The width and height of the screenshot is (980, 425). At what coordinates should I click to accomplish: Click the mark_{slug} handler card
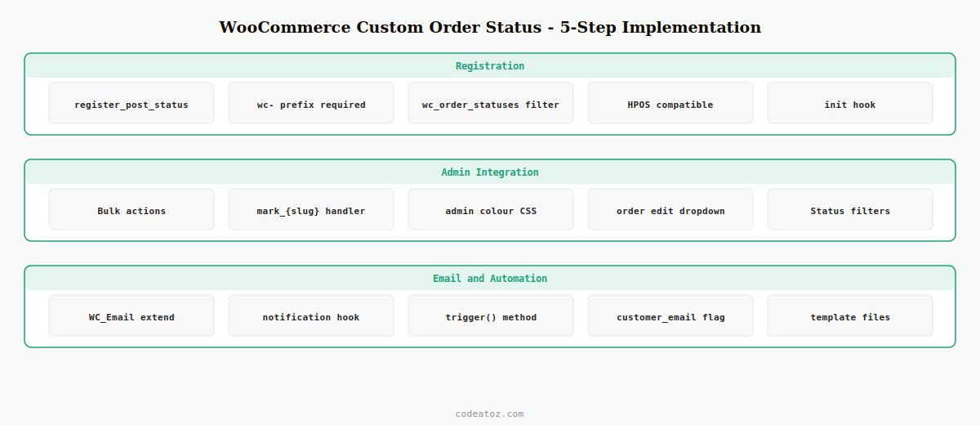pos(311,209)
